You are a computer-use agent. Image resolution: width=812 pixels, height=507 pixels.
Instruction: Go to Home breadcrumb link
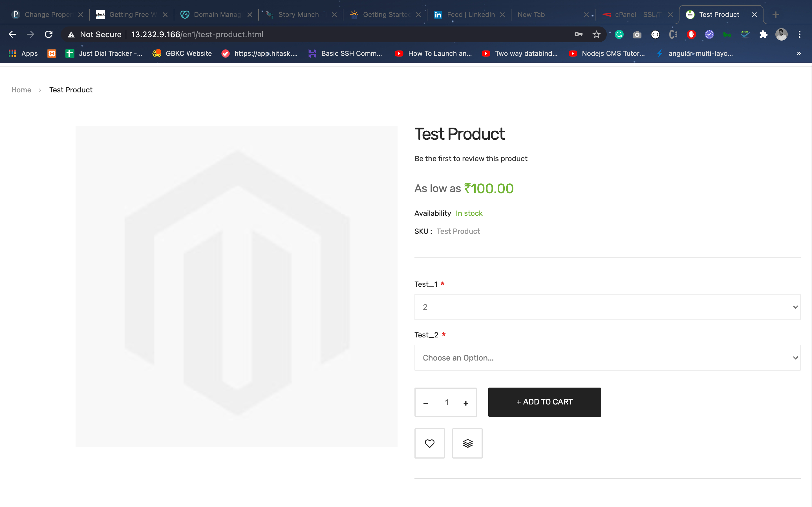pos(21,90)
